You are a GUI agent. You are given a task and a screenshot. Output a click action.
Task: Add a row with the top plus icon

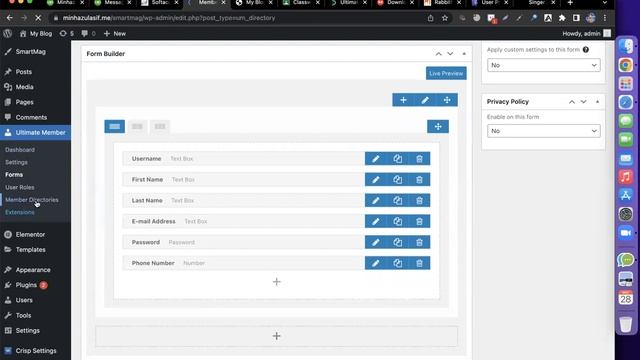[x=403, y=100]
